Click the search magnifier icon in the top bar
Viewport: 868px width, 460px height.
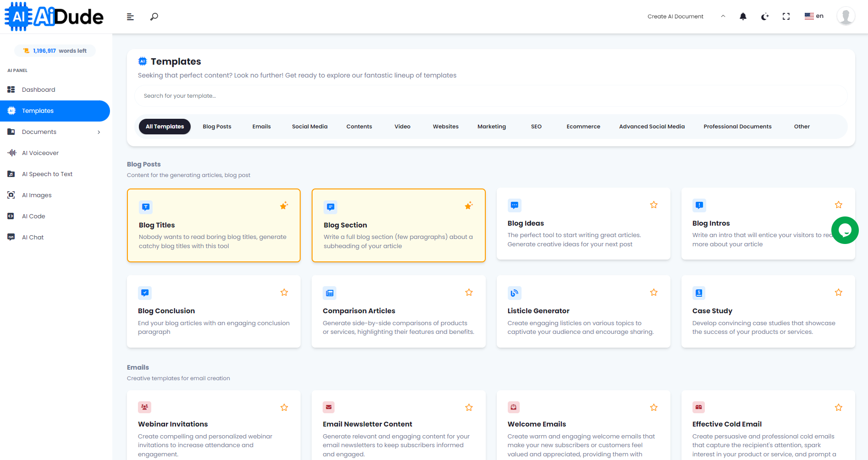(154, 16)
